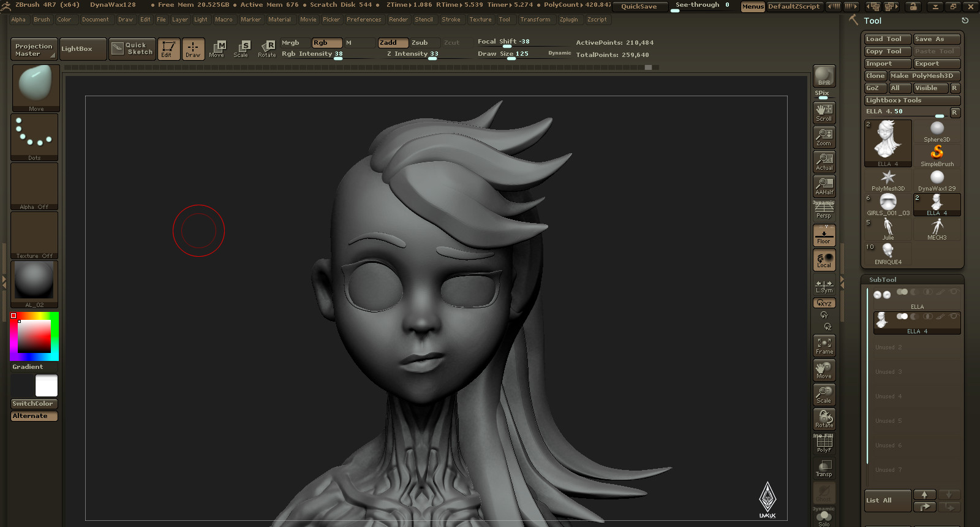Toggle Persp perspective mode
The width and height of the screenshot is (980, 527).
coord(824,211)
